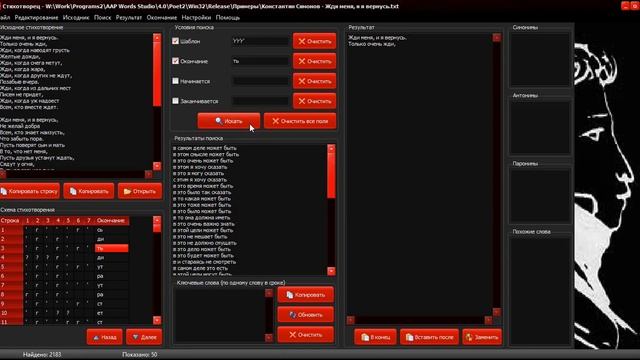640x360 pixels.
Task: Open the Исходник menu
Action: (x=76, y=18)
